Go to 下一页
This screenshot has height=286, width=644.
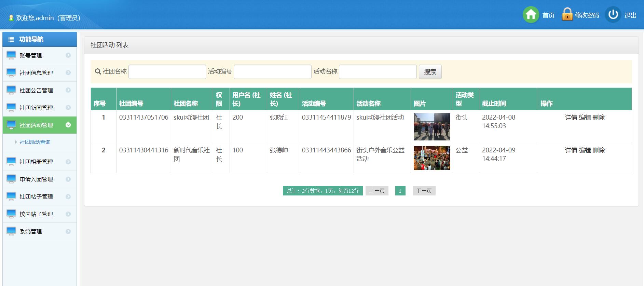coord(424,191)
